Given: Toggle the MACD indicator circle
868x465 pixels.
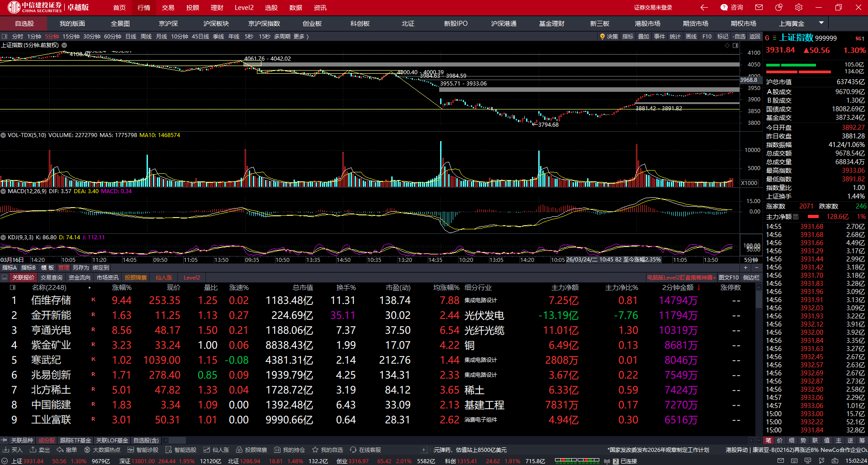Looking at the screenshot, I should coord(3,191).
